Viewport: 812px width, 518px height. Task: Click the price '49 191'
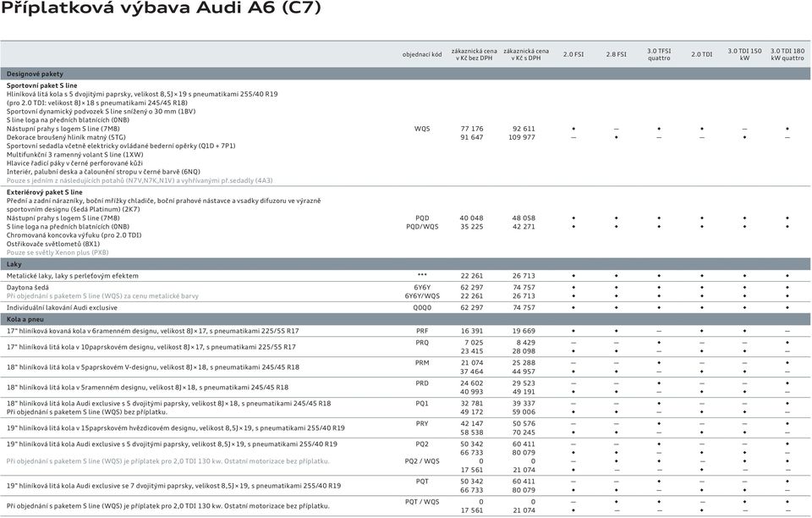[x=524, y=392]
